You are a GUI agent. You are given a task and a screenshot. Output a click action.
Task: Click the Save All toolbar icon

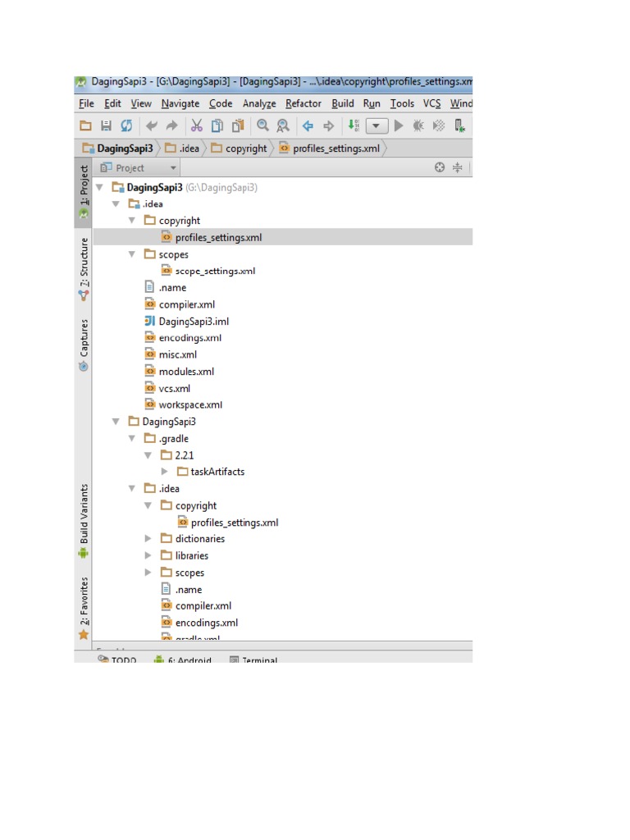point(106,126)
